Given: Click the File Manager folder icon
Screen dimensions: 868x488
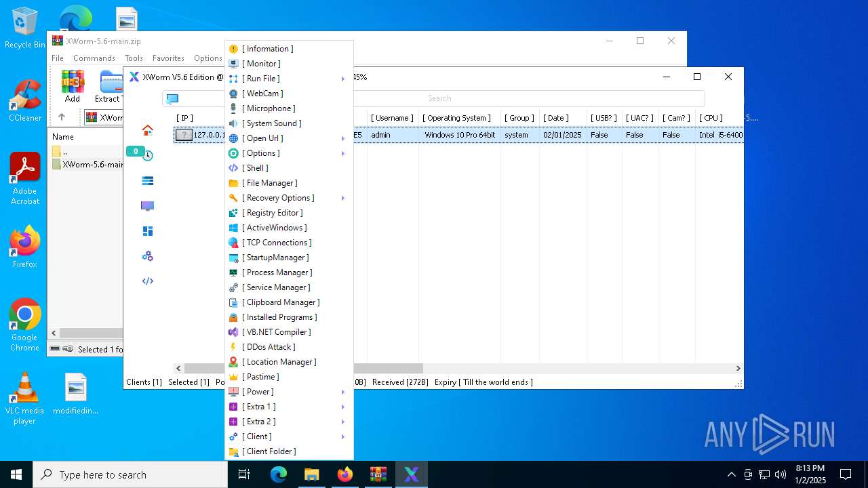Looking at the screenshot, I should [233, 183].
